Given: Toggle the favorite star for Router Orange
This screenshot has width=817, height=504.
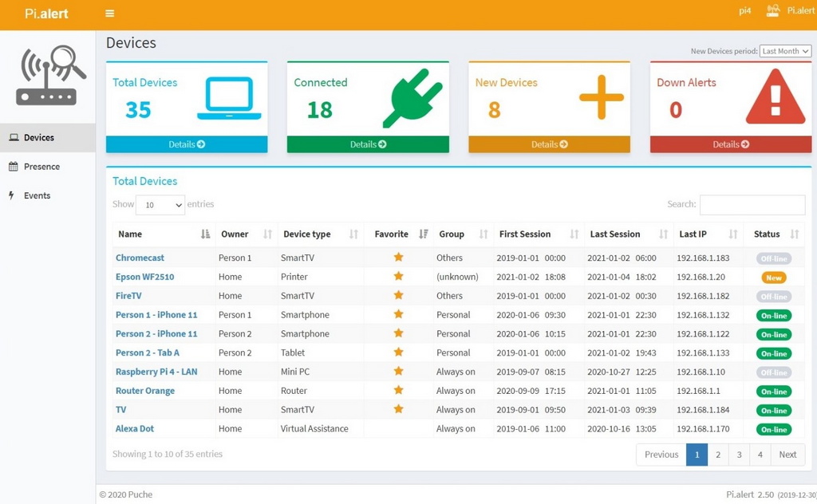Looking at the screenshot, I should click(398, 391).
